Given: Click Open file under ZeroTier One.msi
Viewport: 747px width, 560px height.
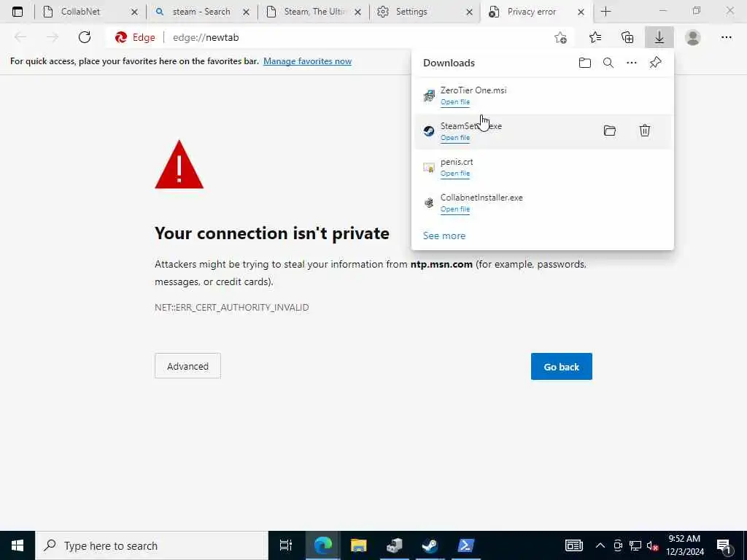Looking at the screenshot, I should pos(455,102).
